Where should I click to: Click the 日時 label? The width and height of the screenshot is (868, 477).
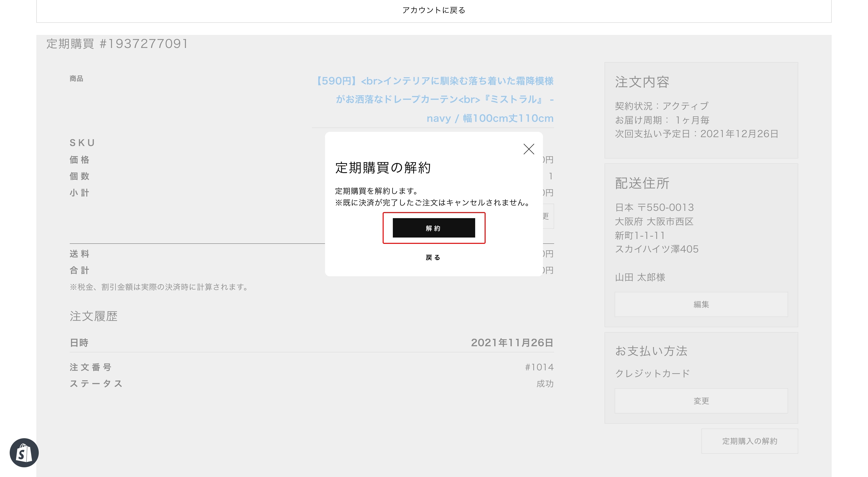pos(79,343)
